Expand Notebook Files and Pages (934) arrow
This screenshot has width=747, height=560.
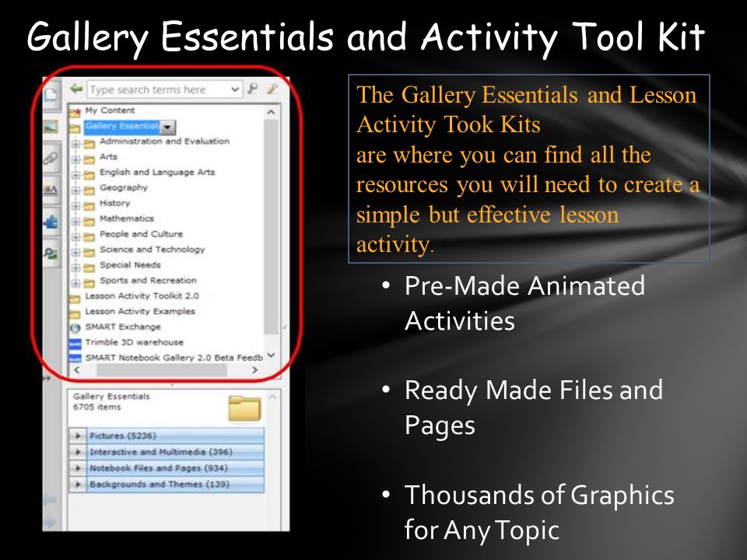pyautogui.click(x=78, y=468)
